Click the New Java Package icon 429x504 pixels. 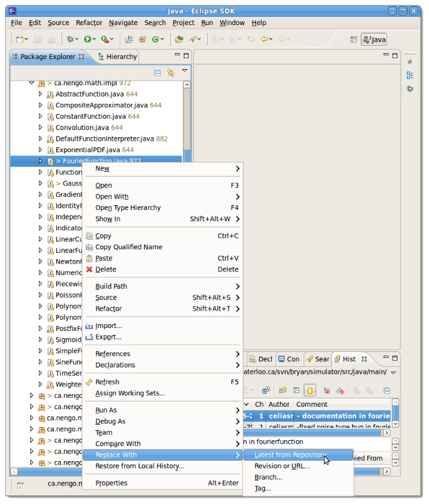[143, 39]
